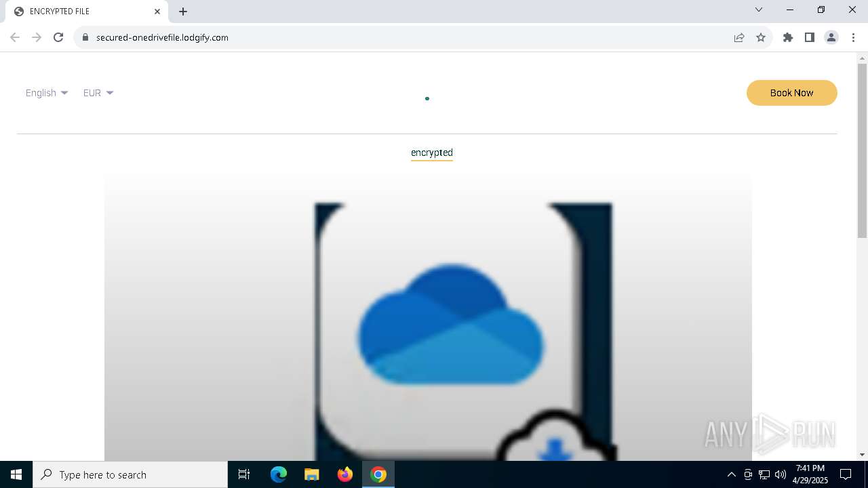
Task: Click the OneDrive cloud image
Action: point(451,324)
